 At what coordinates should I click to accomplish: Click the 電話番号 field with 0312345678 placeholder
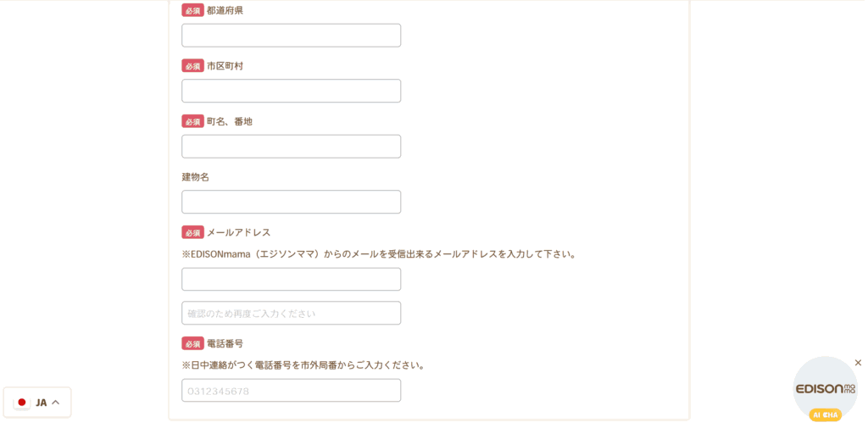pos(292,391)
